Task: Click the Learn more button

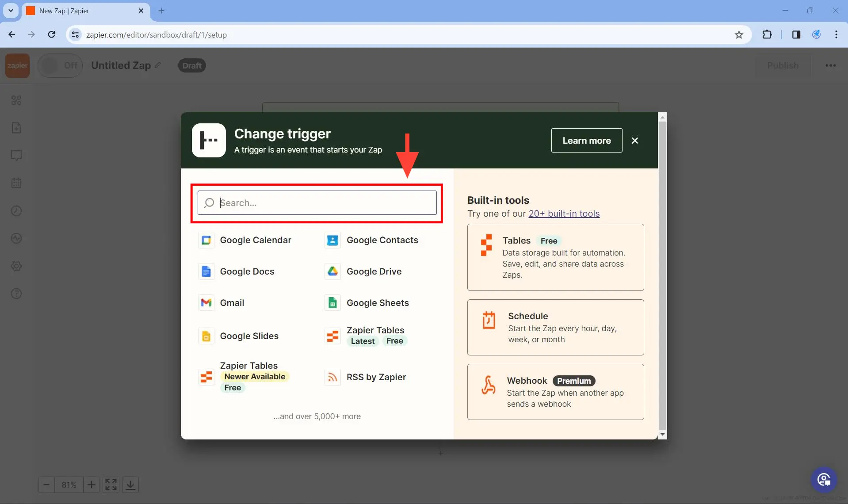Action: (587, 141)
